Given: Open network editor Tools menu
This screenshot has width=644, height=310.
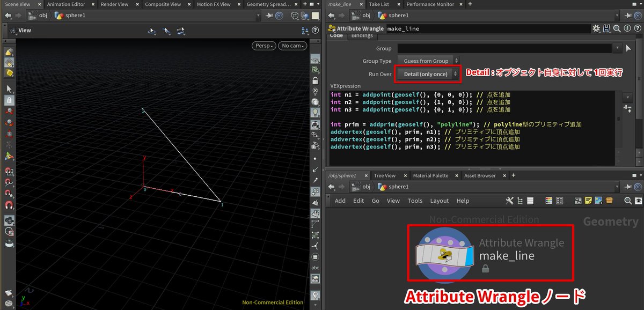Looking at the screenshot, I should (415, 201).
